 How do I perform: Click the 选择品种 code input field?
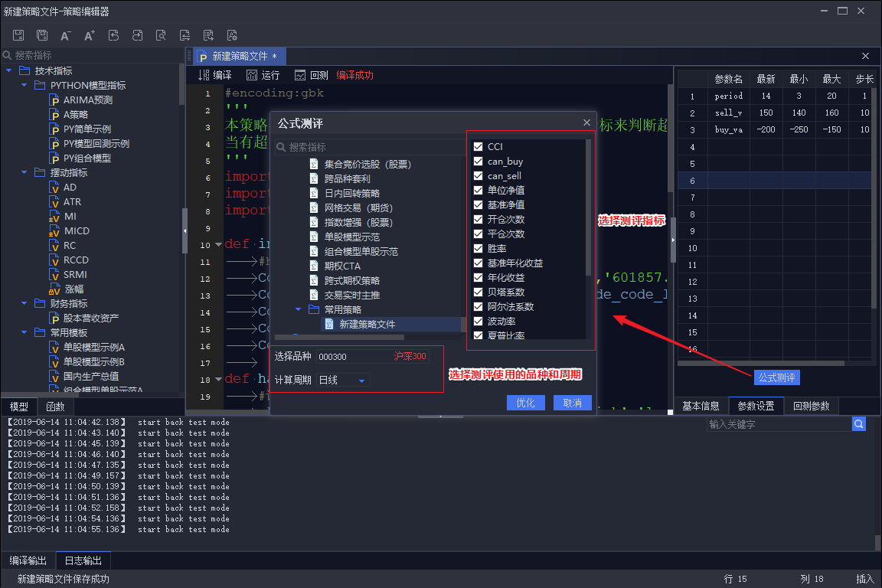point(352,357)
